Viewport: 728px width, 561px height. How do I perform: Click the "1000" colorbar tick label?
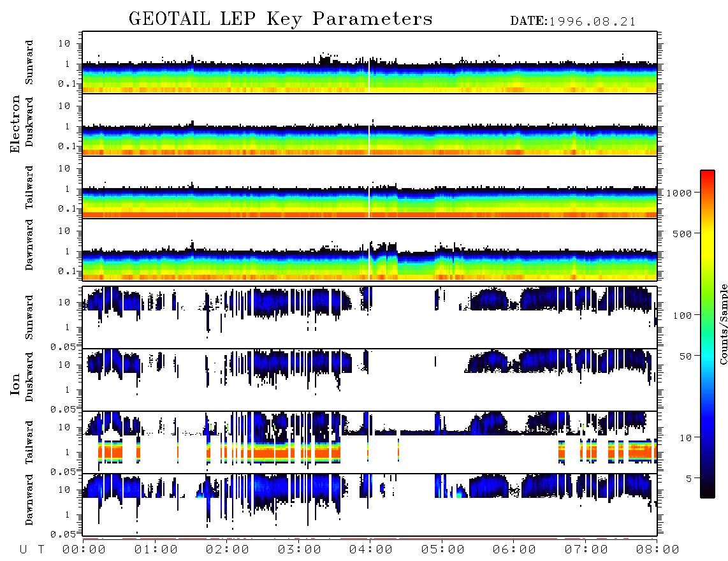[x=679, y=193]
